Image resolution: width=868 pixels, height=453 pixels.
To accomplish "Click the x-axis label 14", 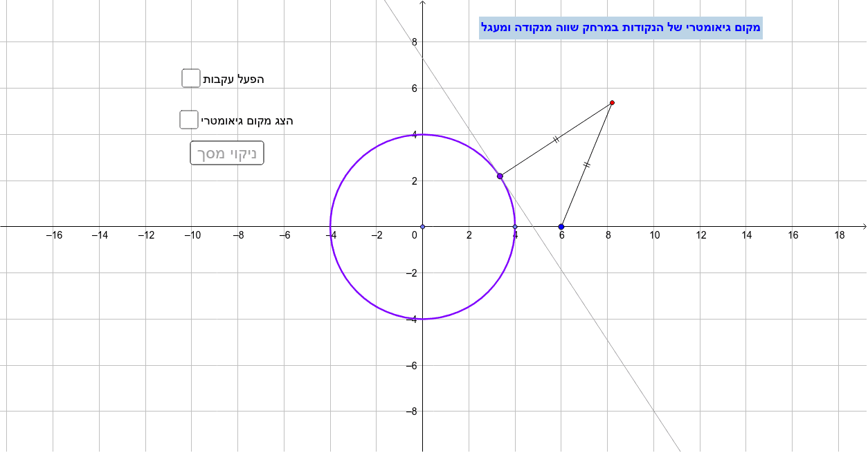I will pos(747,235).
